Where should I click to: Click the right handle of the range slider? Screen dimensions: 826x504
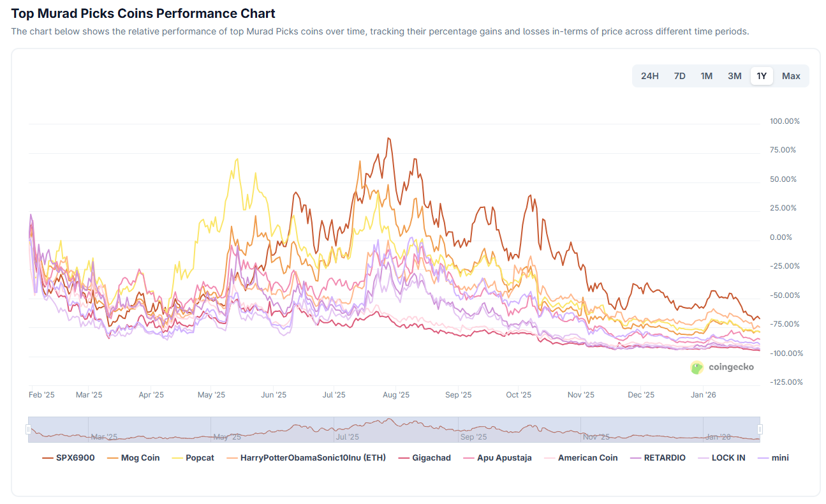pyautogui.click(x=758, y=429)
